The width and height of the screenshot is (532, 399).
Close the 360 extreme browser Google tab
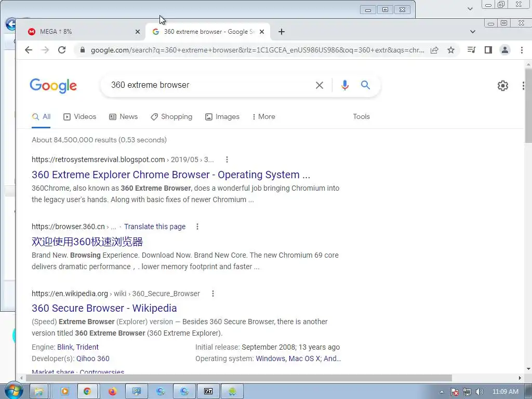click(262, 32)
